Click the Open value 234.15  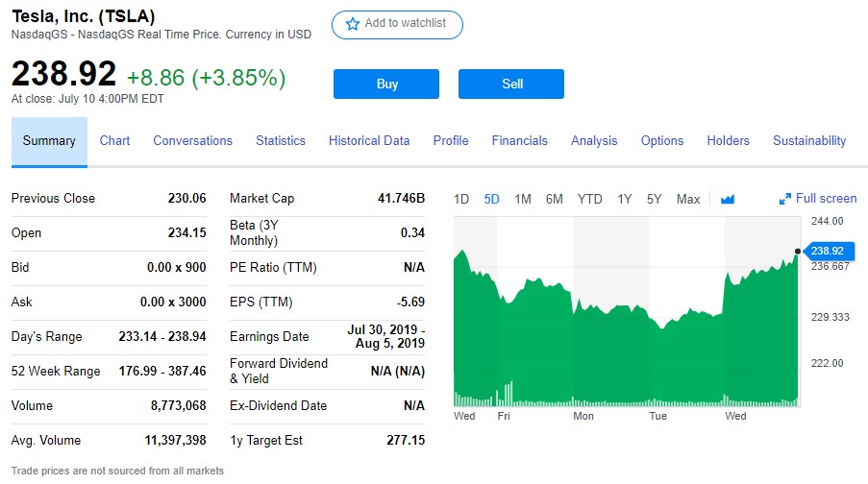click(187, 232)
